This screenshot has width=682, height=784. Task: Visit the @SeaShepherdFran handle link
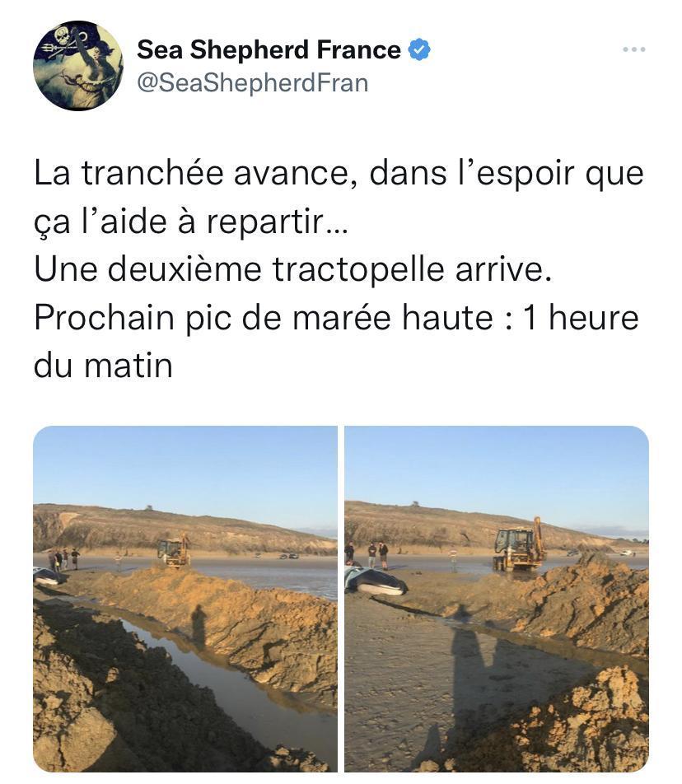tap(253, 82)
